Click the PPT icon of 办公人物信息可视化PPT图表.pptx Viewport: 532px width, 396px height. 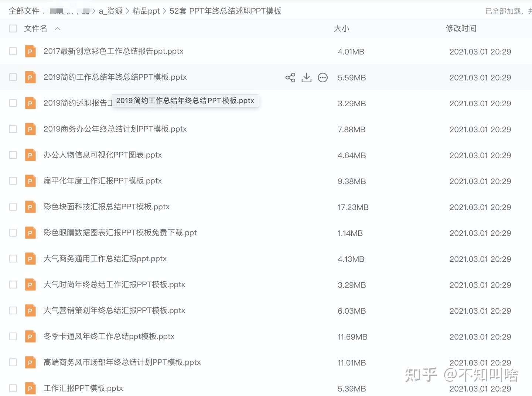coord(30,155)
